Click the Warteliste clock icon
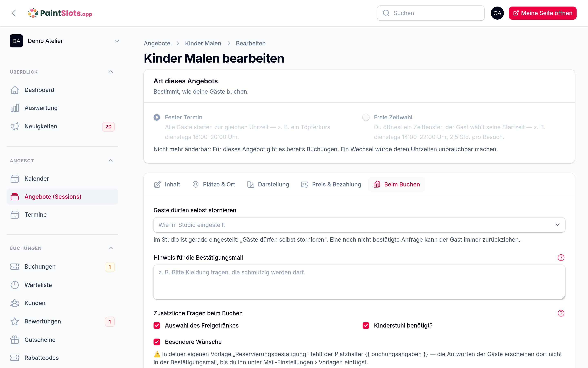The height and width of the screenshot is (368, 588). [x=14, y=285]
